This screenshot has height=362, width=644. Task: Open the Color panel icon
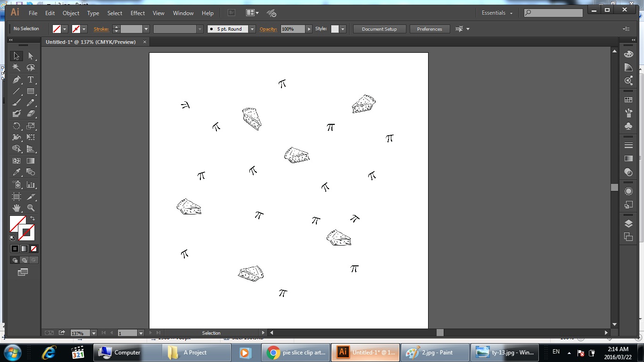628,54
